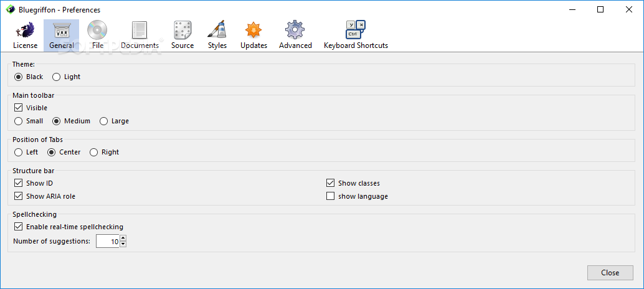
Task: Set tab position to Left
Action: [x=18, y=153]
